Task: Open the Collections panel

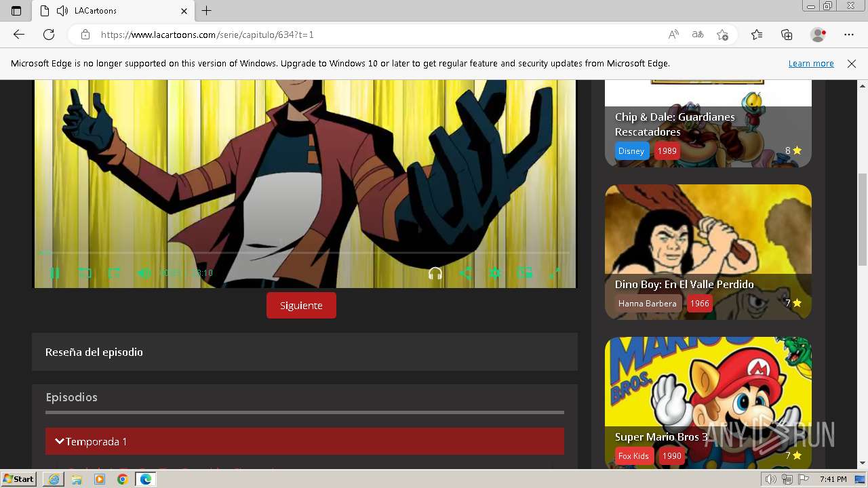Action: tap(787, 35)
